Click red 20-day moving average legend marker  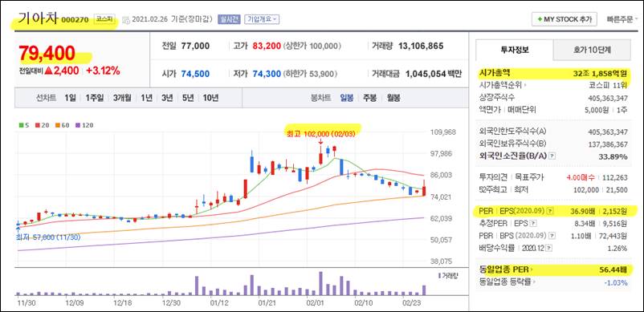38,125
